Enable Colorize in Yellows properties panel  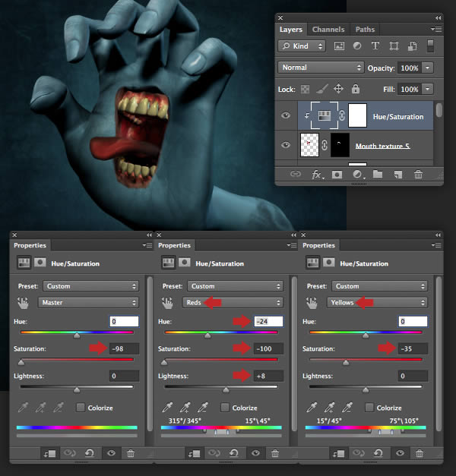369,408
